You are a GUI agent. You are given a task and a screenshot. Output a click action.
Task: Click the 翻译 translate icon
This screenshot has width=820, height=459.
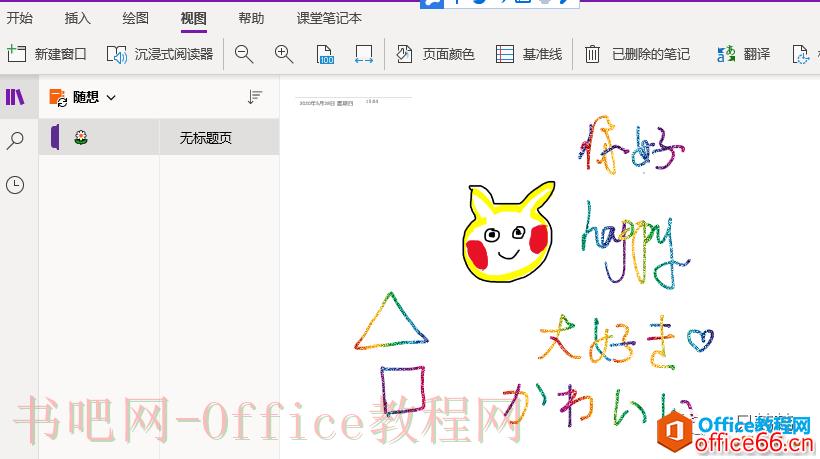pos(726,54)
